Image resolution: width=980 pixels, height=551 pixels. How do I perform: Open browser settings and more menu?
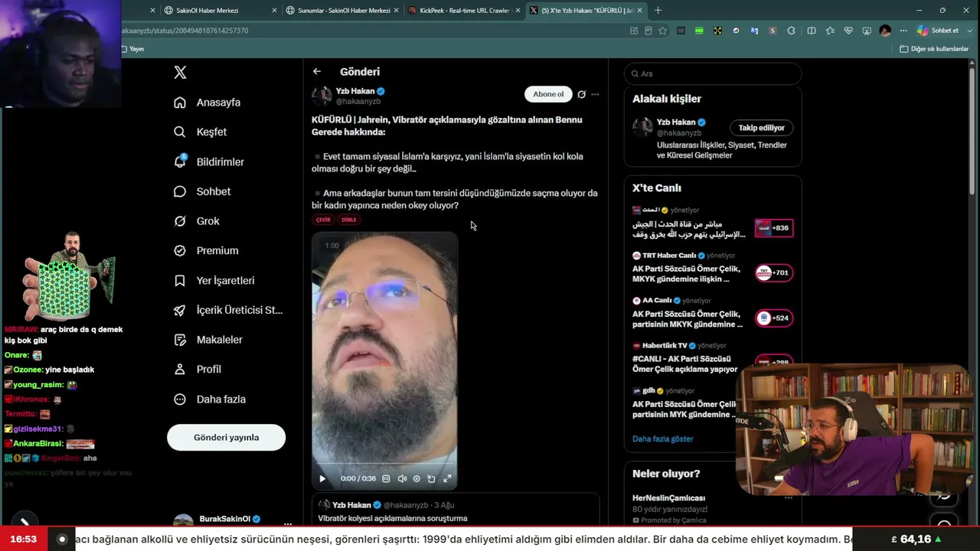click(x=903, y=31)
